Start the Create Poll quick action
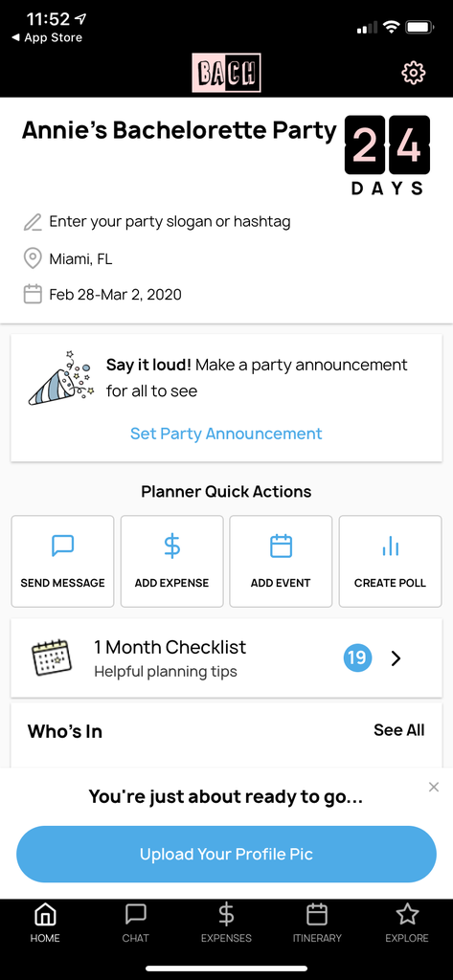The width and height of the screenshot is (453, 980). [391, 561]
